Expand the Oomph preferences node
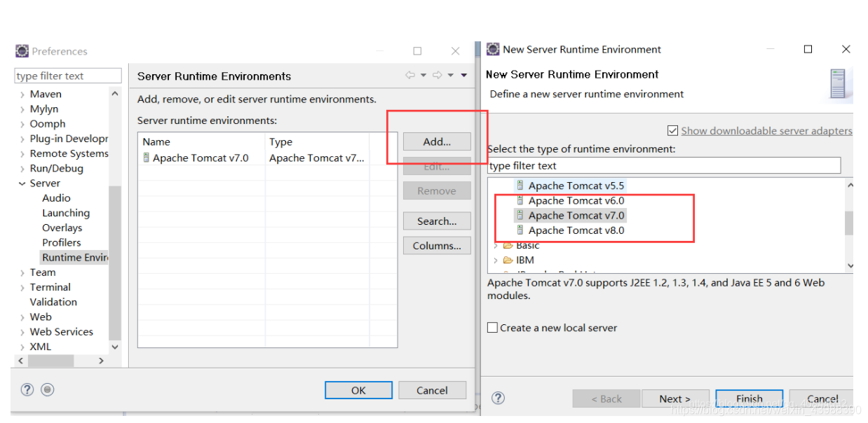The width and height of the screenshot is (868, 423). (22, 124)
